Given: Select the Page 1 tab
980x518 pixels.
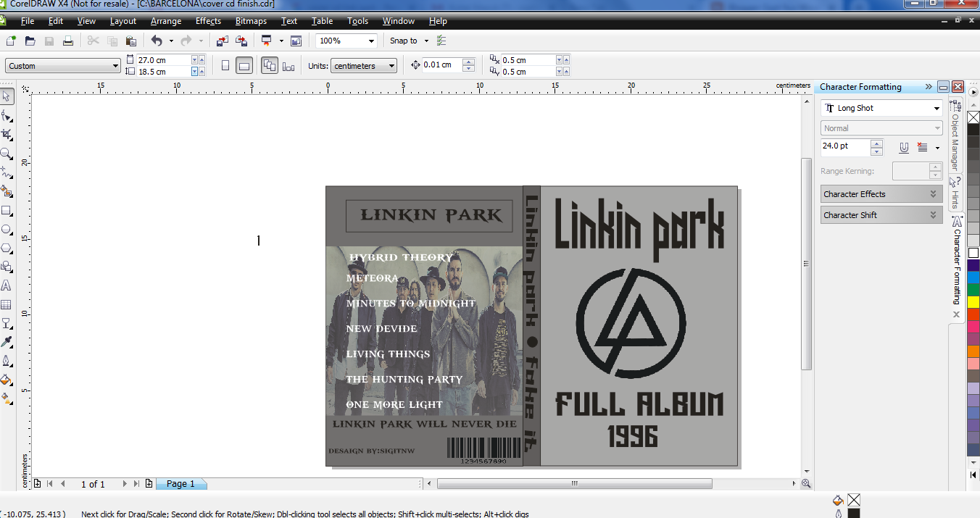Looking at the screenshot, I should 180,484.
